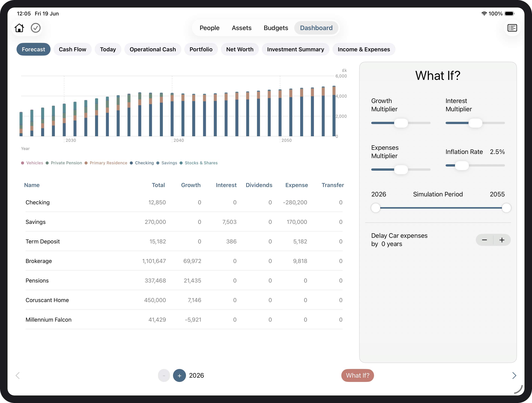Click the Wi-Fi status icon
The image size is (532, 403).
(x=484, y=14)
